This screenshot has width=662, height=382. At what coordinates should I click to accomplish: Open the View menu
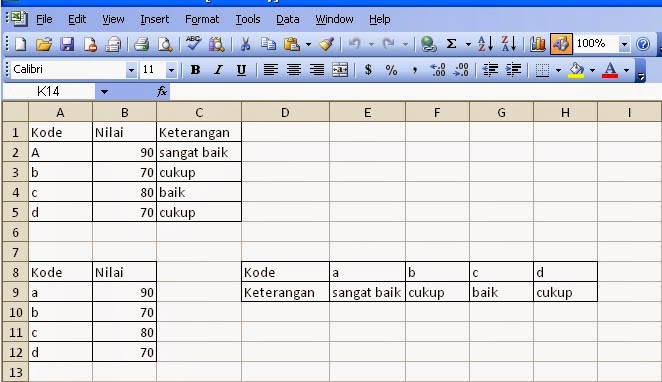coord(113,19)
